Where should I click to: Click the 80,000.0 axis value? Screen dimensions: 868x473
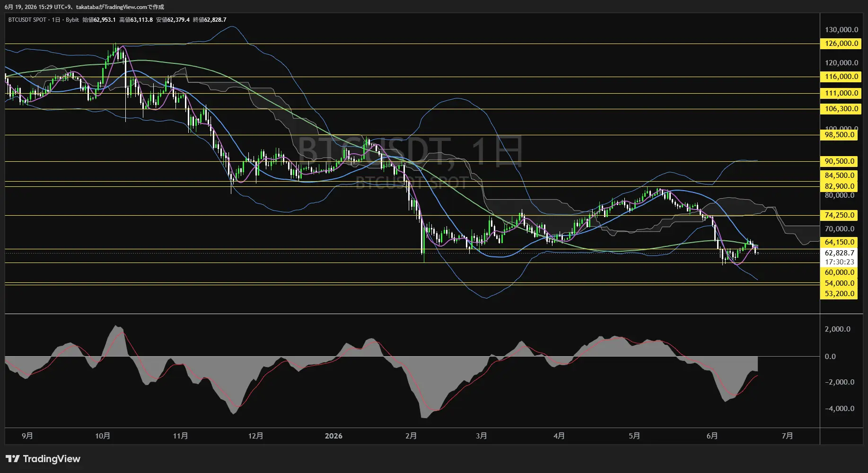coord(840,195)
